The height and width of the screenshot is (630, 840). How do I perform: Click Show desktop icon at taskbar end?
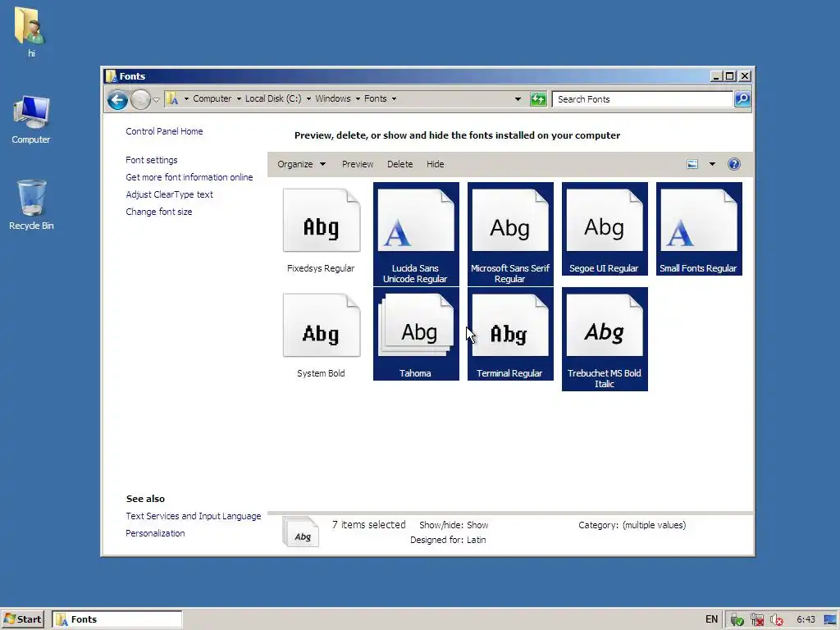(830, 619)
